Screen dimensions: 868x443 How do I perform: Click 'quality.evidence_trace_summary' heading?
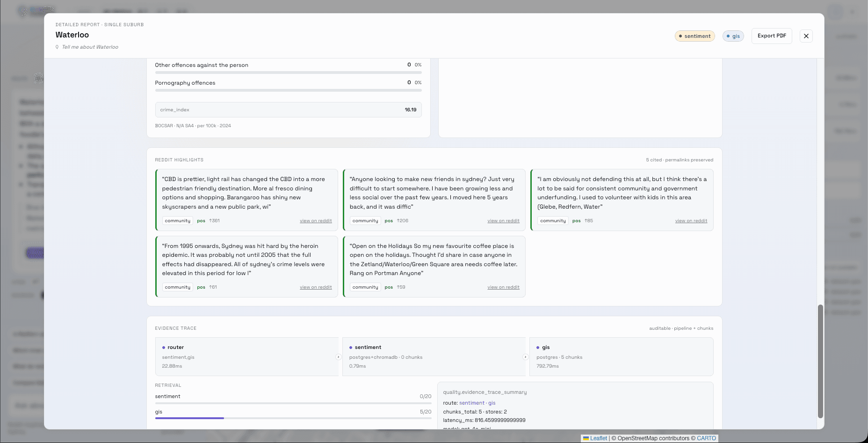[485, 392]
